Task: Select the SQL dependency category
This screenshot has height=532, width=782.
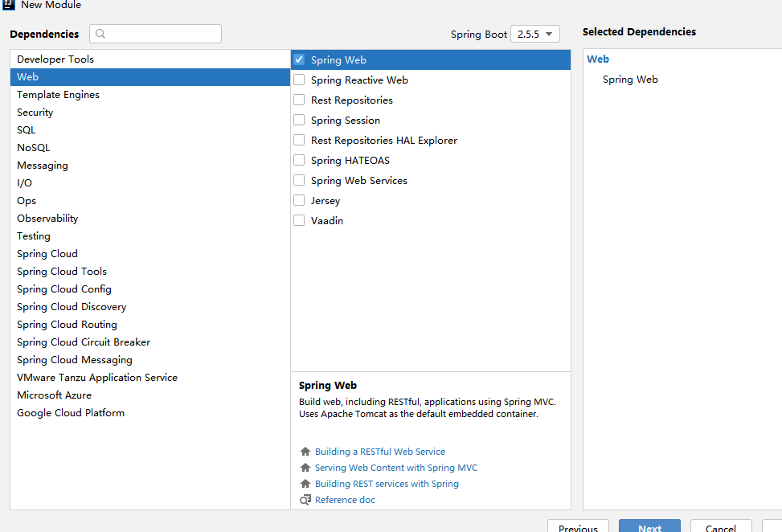Action: coord(27,130)
